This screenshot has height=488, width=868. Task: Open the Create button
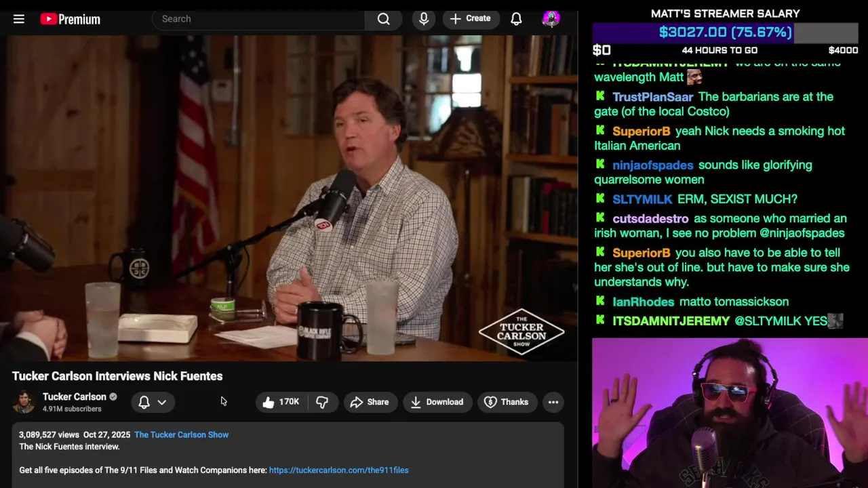click(x=471, y=19)
